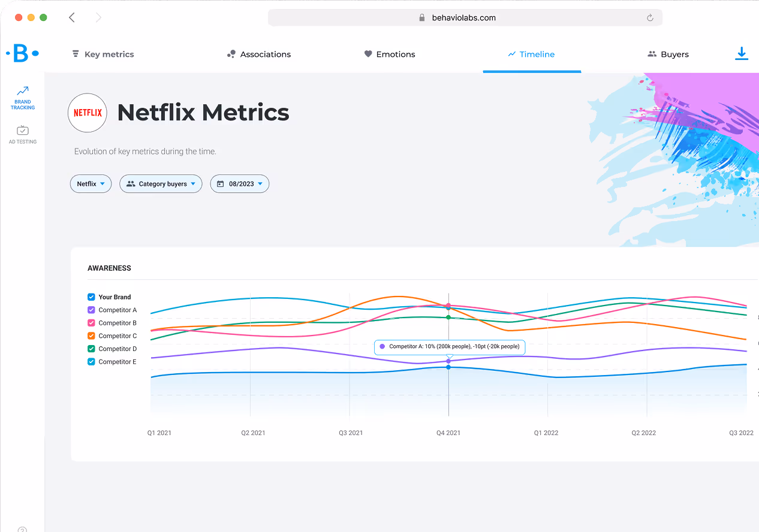The image size is (759, 532).
Task: Open Brand Tracking in sidebar
Action: coord(23,98)
